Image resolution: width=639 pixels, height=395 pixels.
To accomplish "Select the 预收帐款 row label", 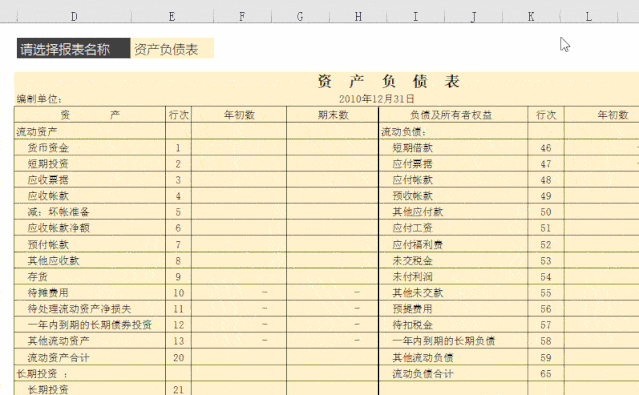I will 412,196.
